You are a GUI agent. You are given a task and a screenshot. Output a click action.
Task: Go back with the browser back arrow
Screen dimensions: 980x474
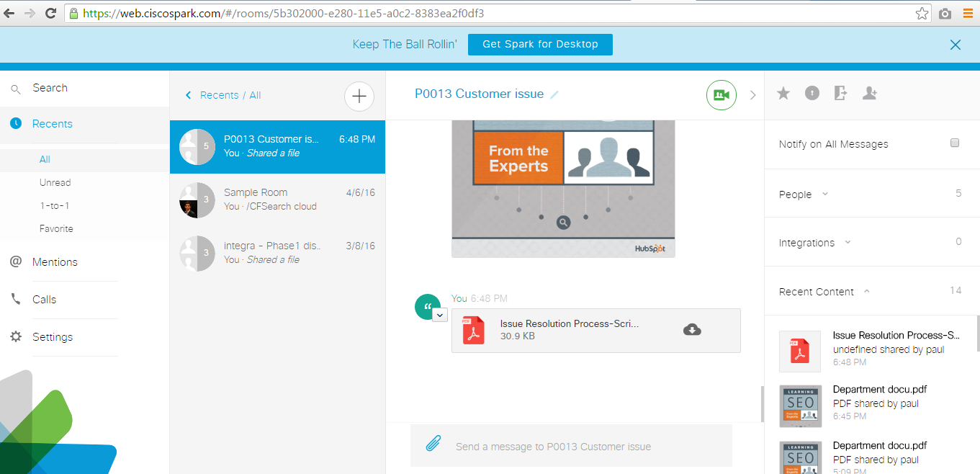(10, 14)
